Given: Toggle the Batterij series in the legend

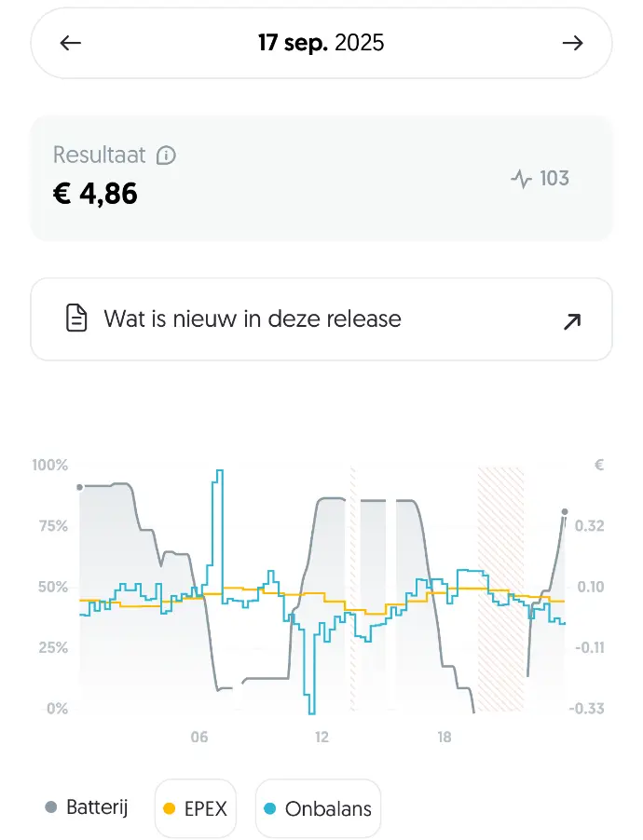Looking at the screenshot, I should click(x=86, y=808).
